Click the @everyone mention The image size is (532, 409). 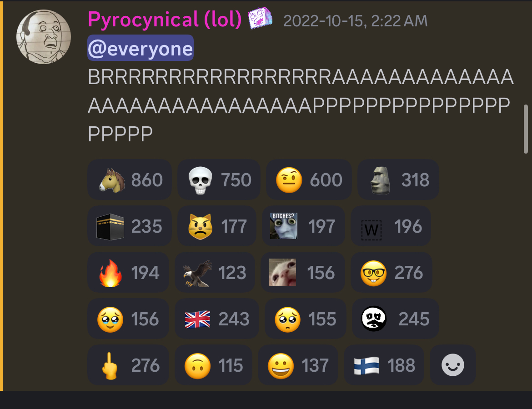point(141,48)
